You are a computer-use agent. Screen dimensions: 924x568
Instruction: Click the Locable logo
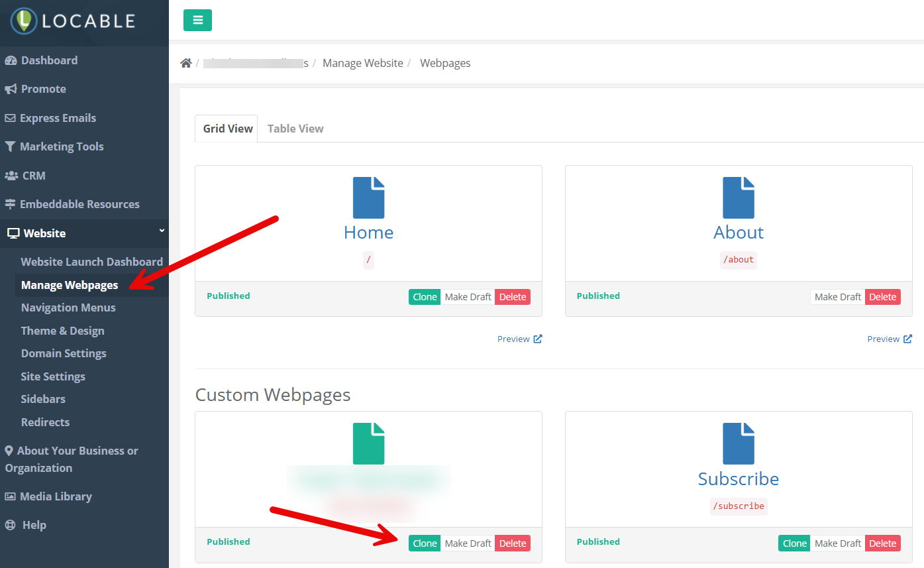click(x=74, y=21)
